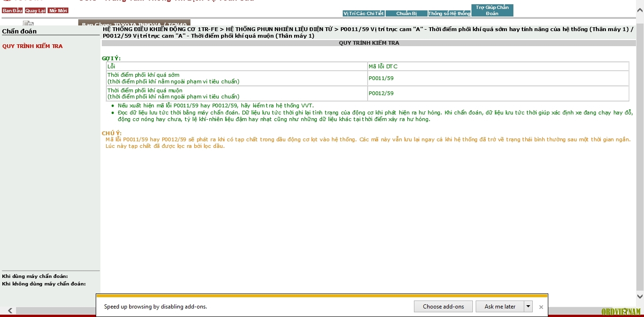644x317 pixels.
Task: Click the CHÚ Ý heading
Action: pos(112,133)
